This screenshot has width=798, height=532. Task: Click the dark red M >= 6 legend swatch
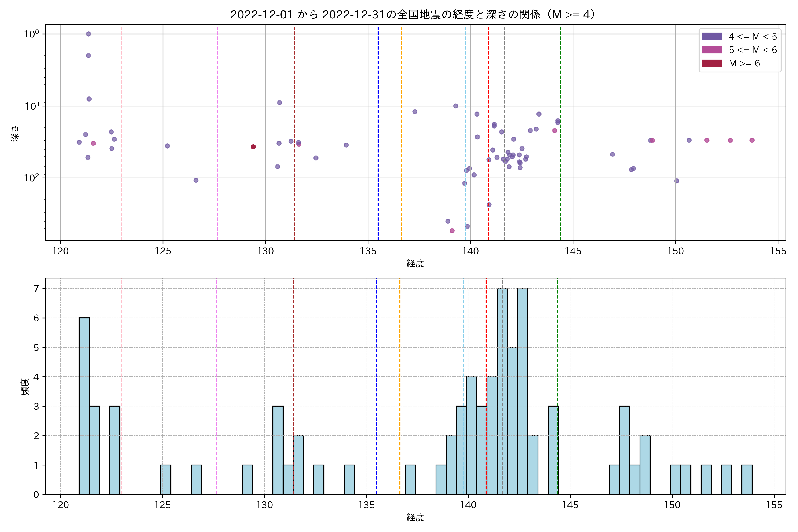click(712, 63)
